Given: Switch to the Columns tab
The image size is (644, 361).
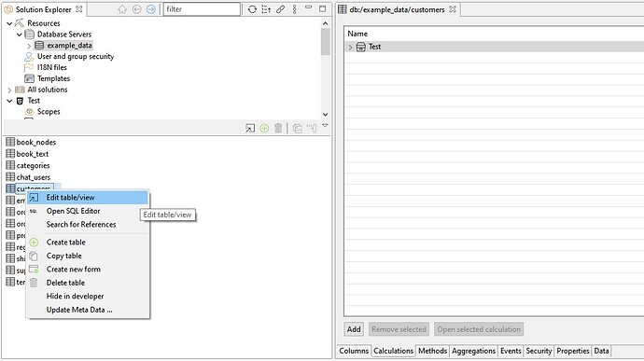Looking at the screenshot, I should click(354, 351).
